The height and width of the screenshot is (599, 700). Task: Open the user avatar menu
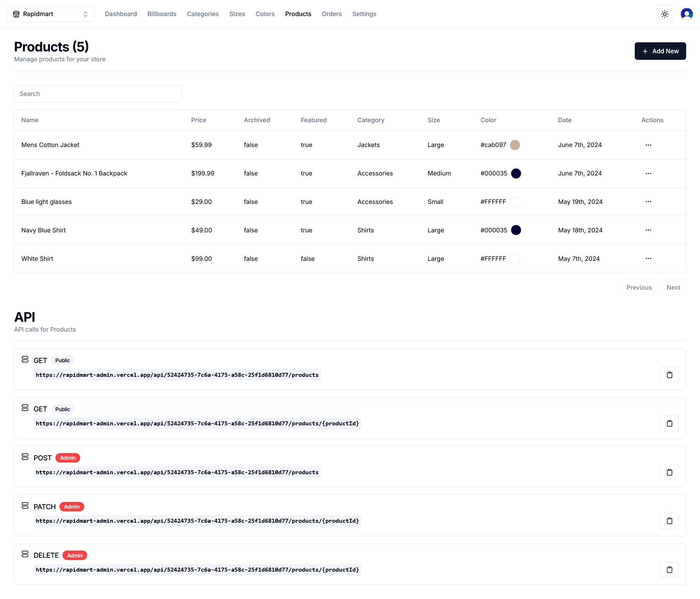687,13
